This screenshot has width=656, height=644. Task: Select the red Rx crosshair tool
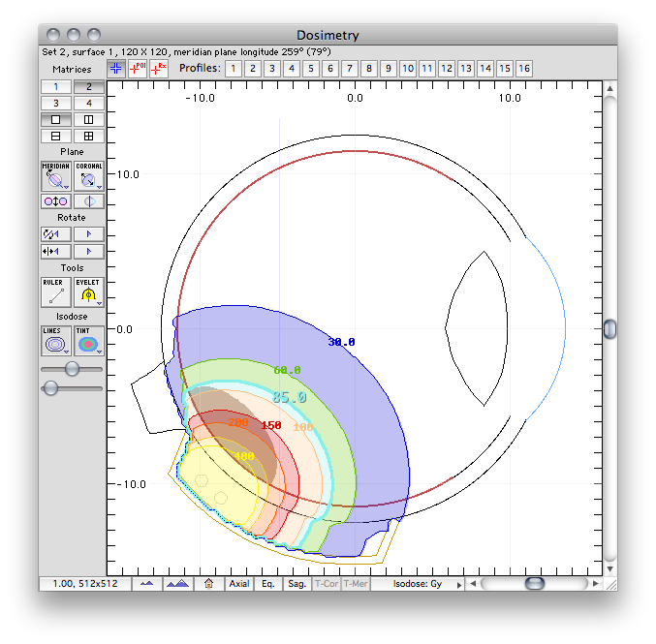[x=159, y=69]
